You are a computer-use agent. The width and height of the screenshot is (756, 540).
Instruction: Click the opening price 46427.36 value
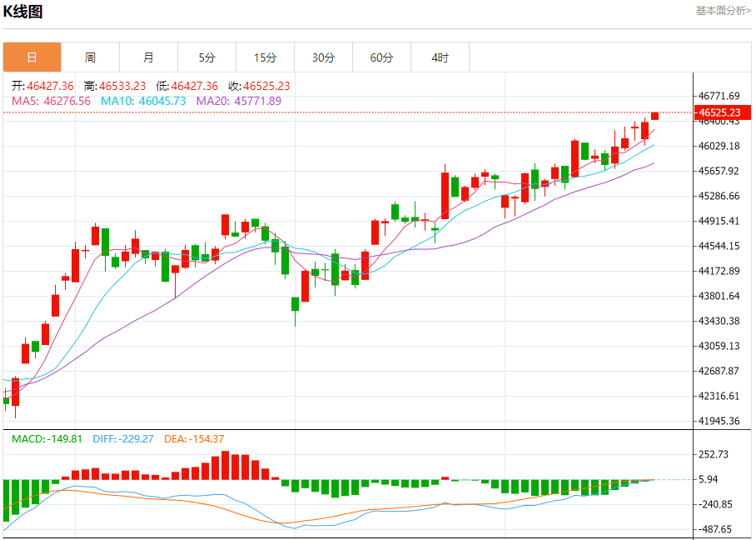[50, 86]
